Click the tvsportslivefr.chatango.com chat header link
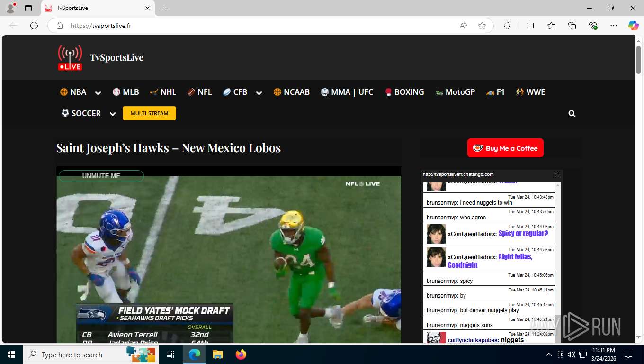This screenshot has width=644, height=364. click(458, 174)
